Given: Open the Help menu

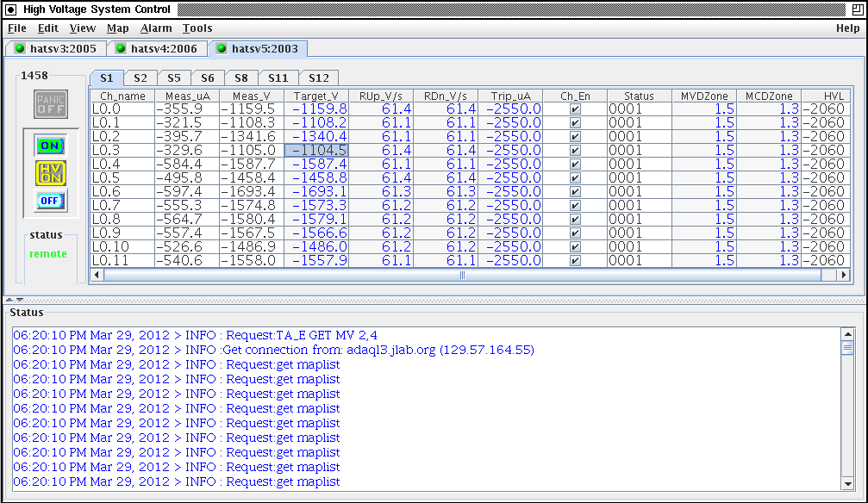Looking at the screenshot, I should click(x=847, y=28).
